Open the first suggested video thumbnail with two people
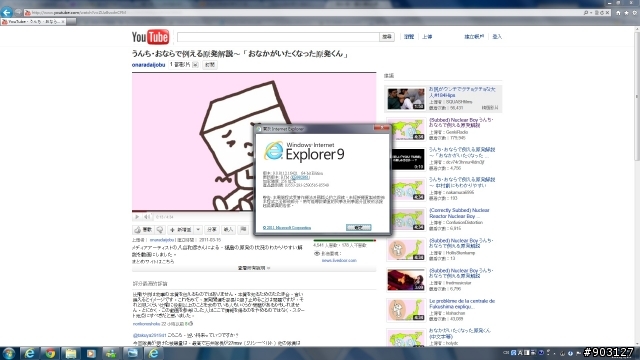 coord(406,99)
